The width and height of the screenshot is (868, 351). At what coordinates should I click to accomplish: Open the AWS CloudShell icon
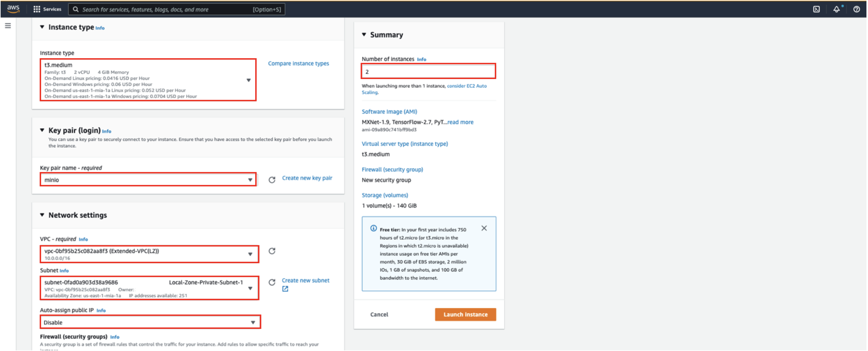[x=816, y=9]
